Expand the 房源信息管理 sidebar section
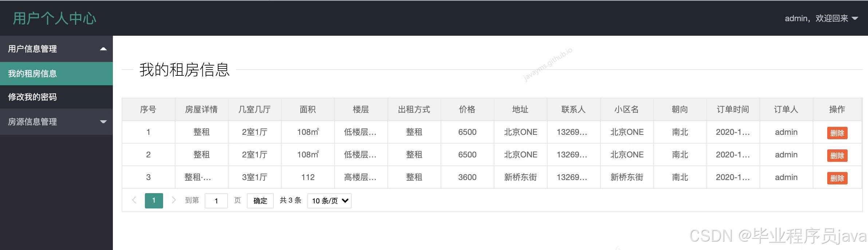The image size is (868, 250). pyautogui.click(x=56, y=122)
